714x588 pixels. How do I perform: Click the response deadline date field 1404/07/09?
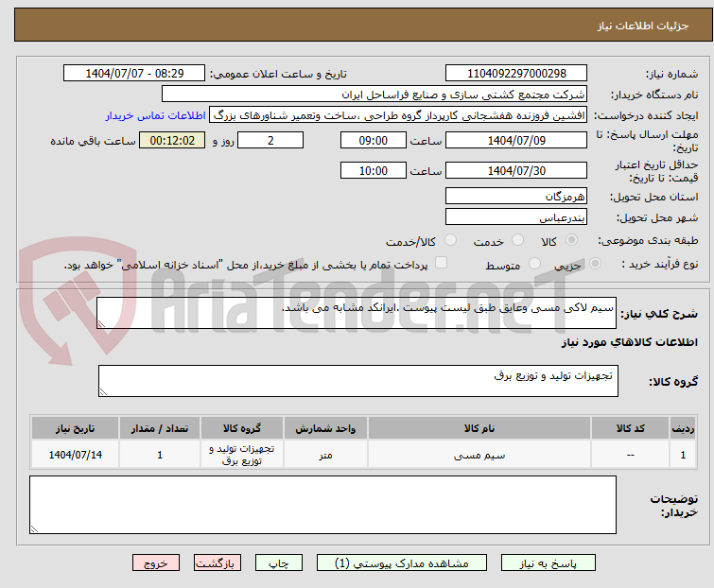515,141
